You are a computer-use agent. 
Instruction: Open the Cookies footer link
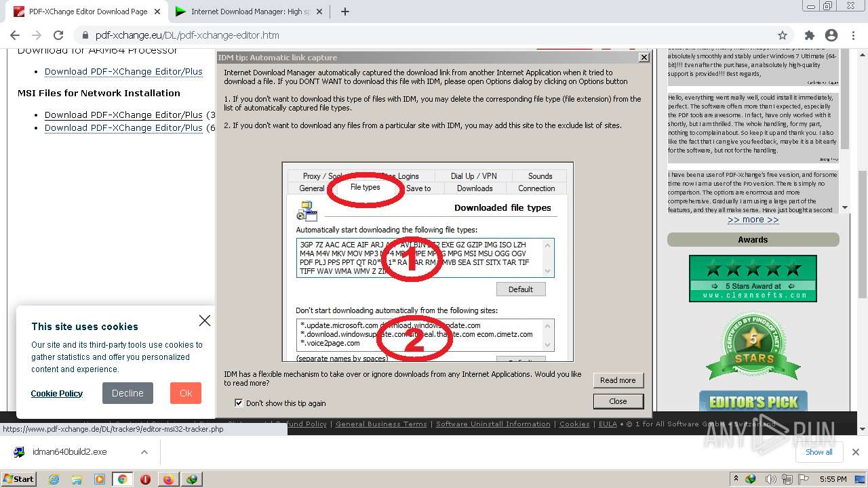[574, 424]
